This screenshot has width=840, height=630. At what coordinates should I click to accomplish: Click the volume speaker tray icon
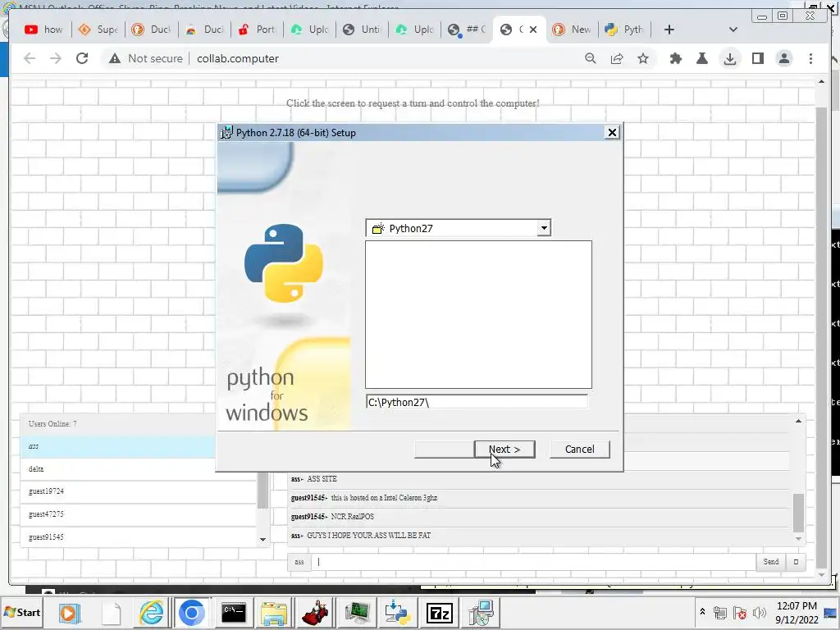point(759,612)
